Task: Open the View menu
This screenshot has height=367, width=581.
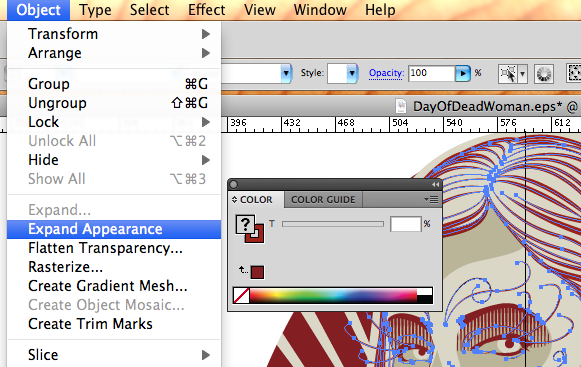Action: click(259, 10)
